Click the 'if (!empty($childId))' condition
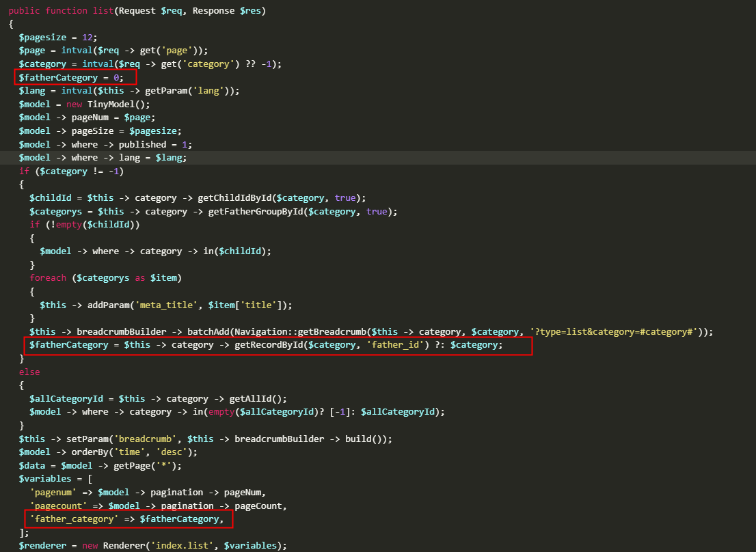This screenshot has height=552, width=756. click(84, 225)
